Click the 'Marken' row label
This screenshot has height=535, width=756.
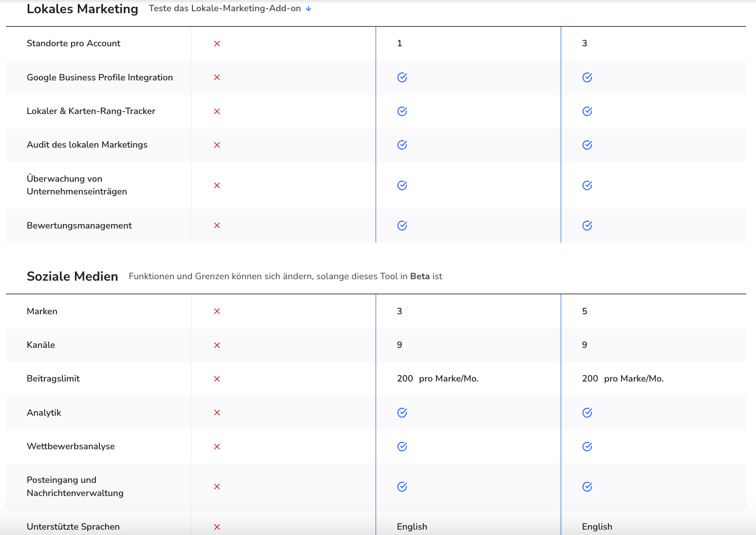(42, 311)
